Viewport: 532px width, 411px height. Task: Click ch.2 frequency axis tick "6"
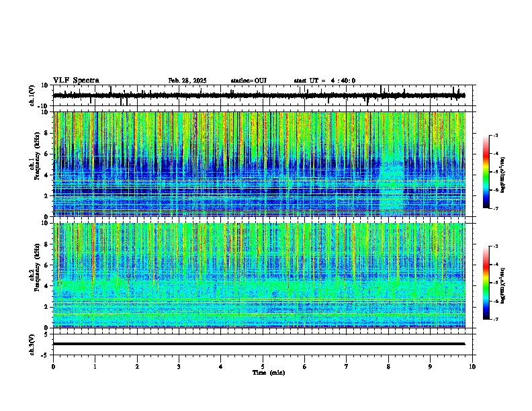(47, 265)
